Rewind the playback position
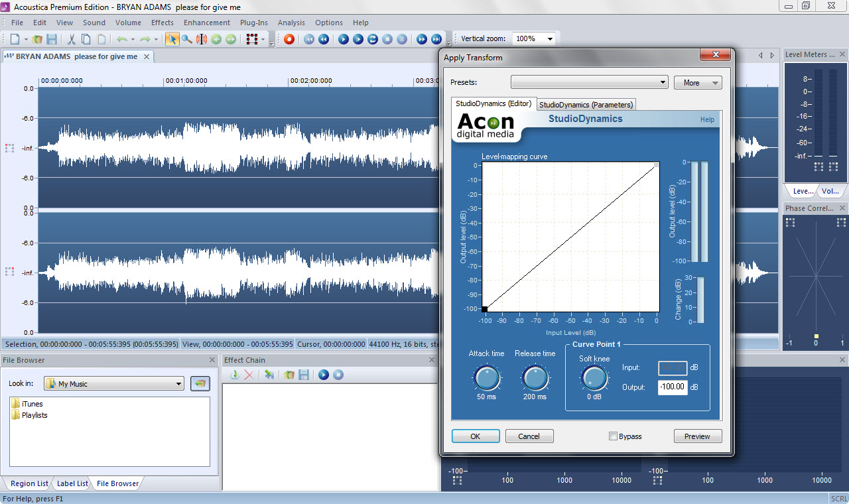The height and width of the screenshot is (504, 849). coord(324,39)
